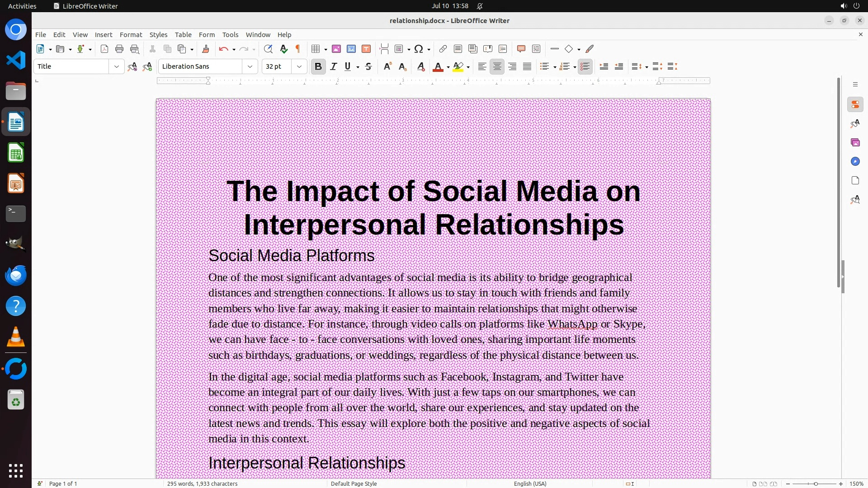This screenshot has width=868, height=488.
Task: Click the zoom slider in status bar
Action: (816, 484)
